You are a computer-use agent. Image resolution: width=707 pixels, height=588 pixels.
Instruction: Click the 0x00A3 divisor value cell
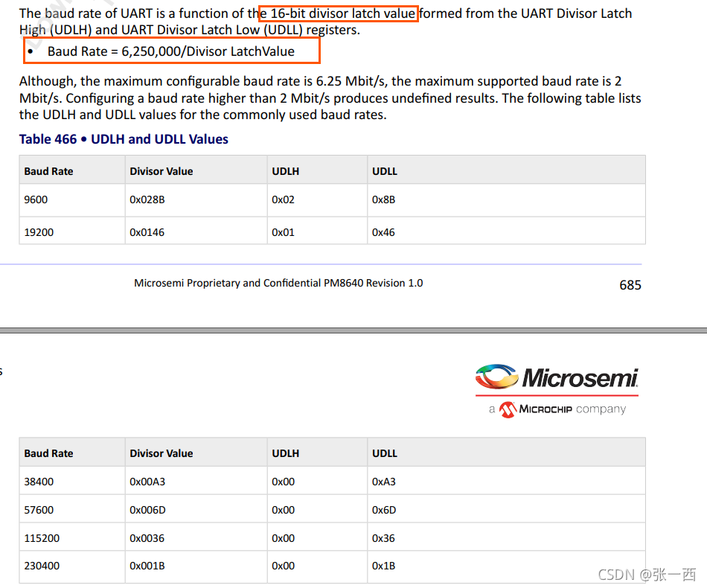click(196, 481)
